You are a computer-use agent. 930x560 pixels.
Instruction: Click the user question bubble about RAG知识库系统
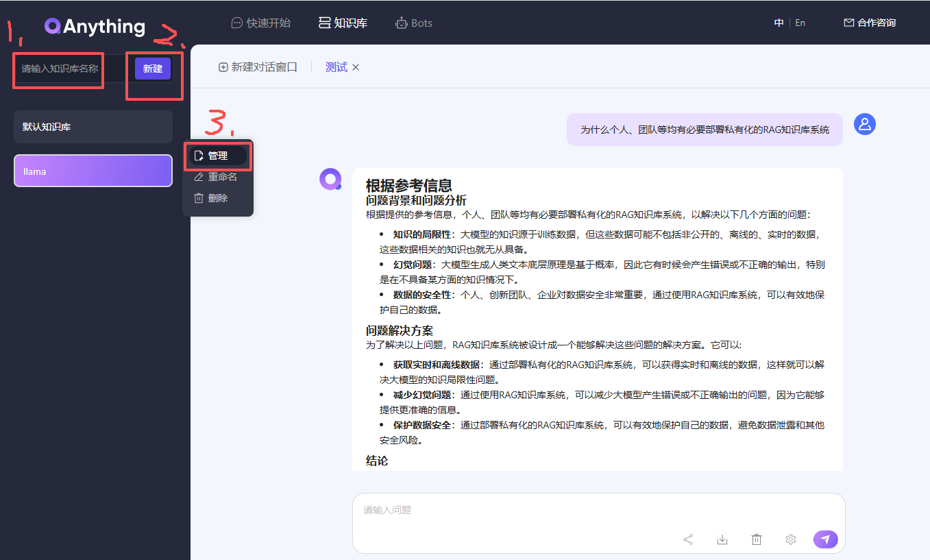(x=705, y=130)
